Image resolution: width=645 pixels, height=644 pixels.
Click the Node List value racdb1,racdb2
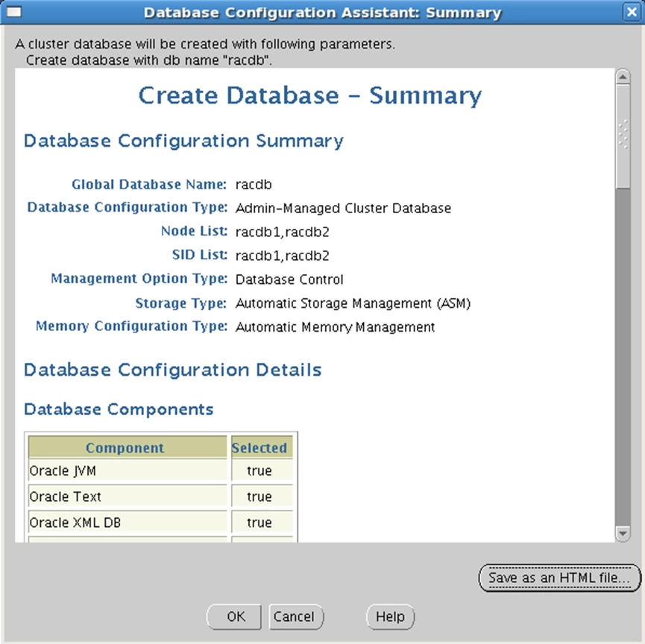282,232
